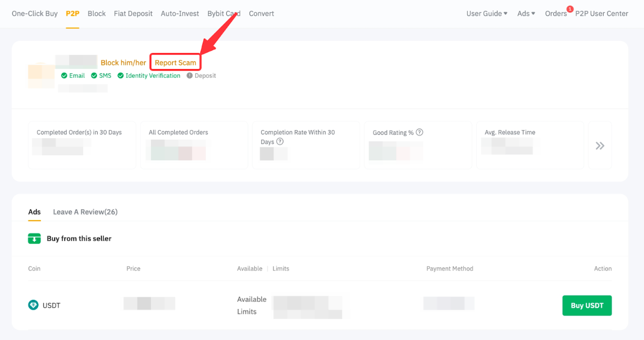Click the Completion Rate help icon

click(x=279, y=142)
